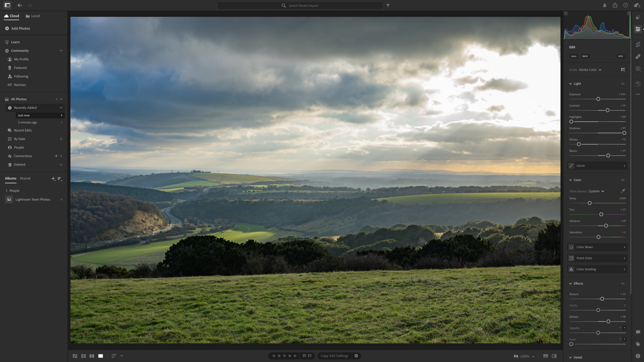
Task: Check cloud sync status icon
Action: pos(637,5)
